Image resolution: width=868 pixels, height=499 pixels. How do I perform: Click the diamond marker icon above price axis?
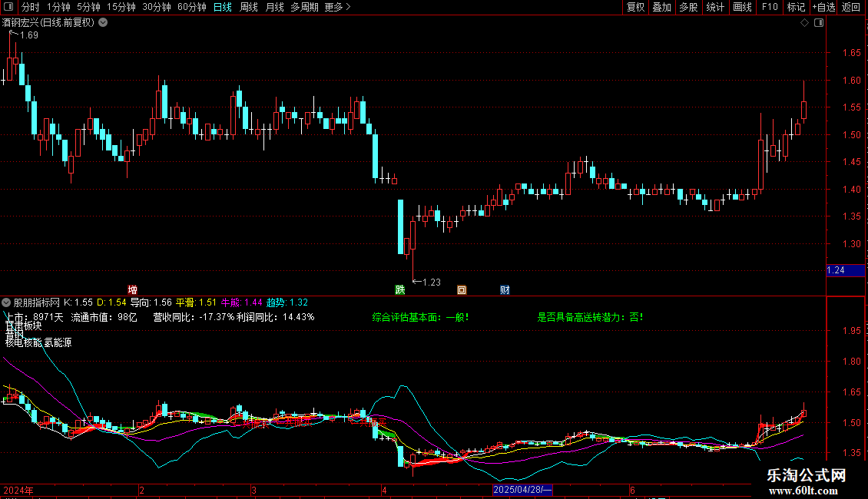(804, 23)
